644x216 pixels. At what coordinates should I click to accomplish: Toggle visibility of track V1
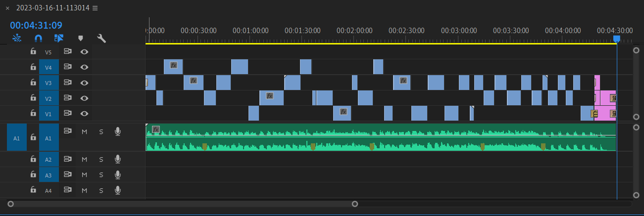click(85, 114)
